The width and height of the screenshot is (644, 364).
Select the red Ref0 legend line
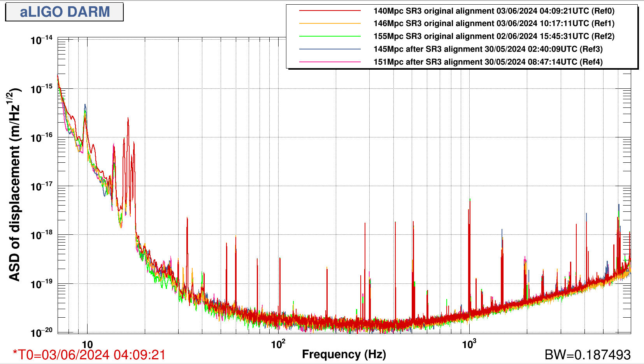(x=330, y=11)
